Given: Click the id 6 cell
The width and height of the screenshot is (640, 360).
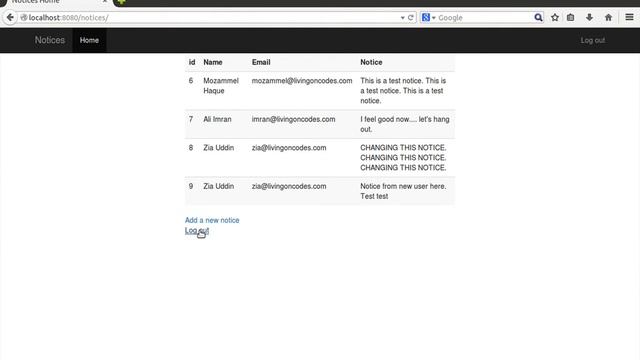Looking at the screenshot, I should click(x=191, y=81).
